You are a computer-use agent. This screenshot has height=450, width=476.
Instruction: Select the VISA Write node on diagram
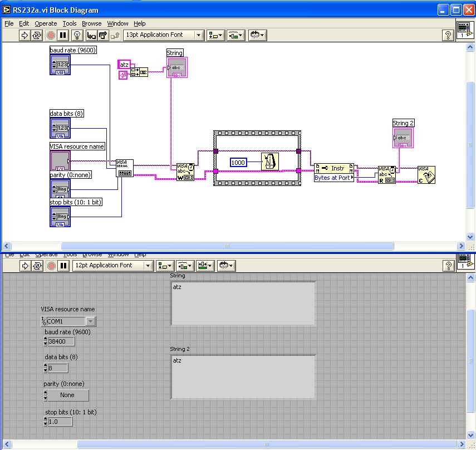185,172
